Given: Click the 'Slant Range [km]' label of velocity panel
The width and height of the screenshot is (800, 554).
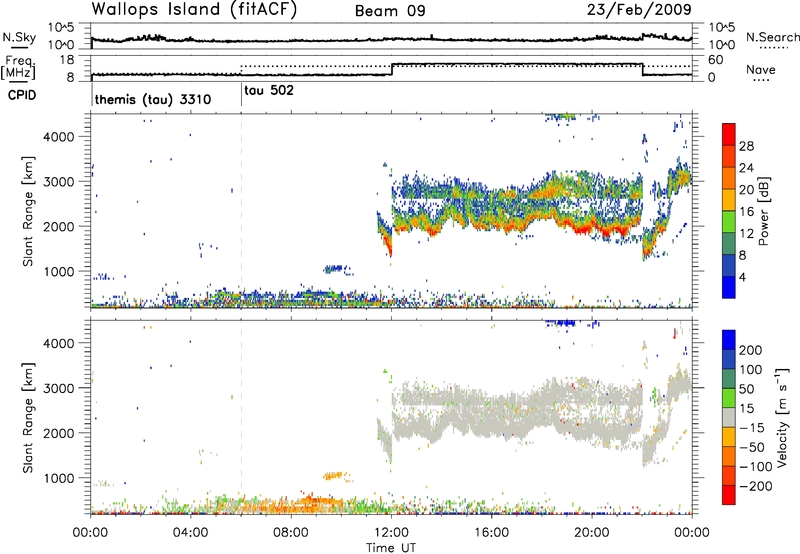Looking at the screenshot, I should coord(28,418).
